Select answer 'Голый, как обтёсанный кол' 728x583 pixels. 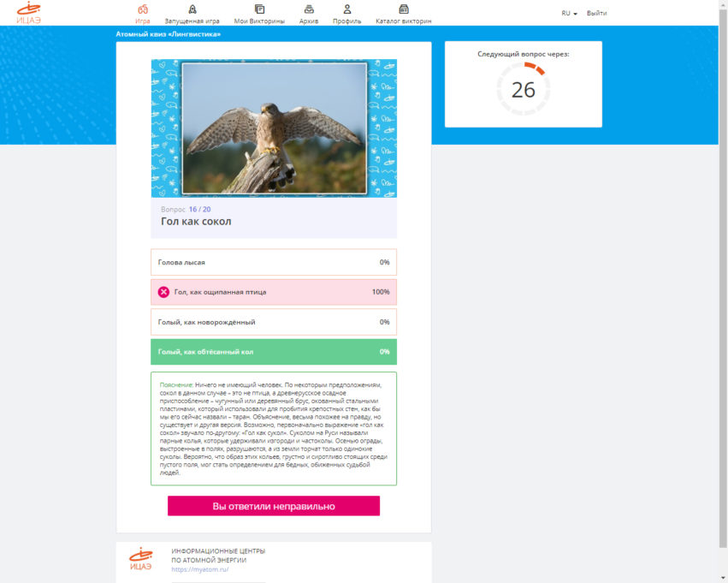click(x=274, y=352)
